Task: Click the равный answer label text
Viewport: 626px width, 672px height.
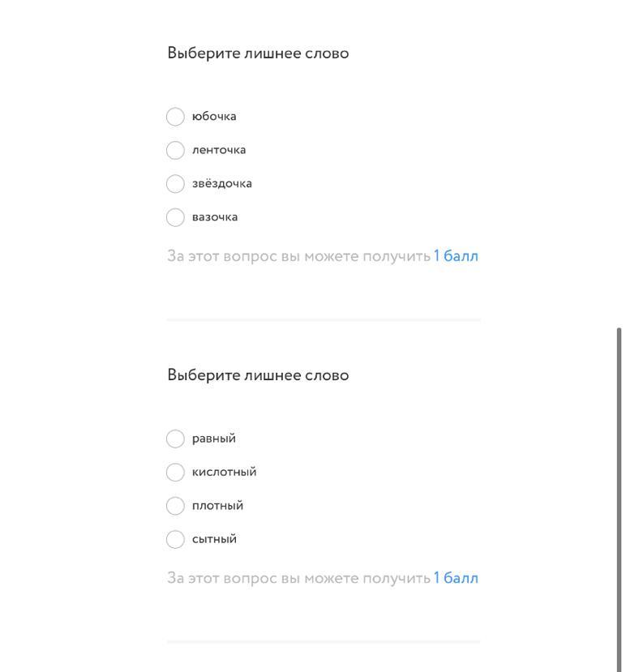Action: click(214, 439)
